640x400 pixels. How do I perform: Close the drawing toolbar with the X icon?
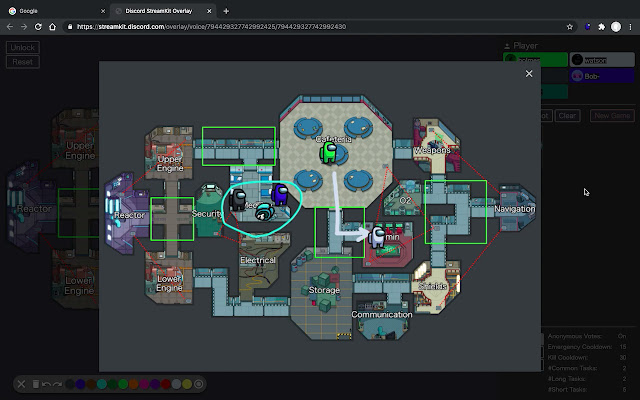point(22,384)
